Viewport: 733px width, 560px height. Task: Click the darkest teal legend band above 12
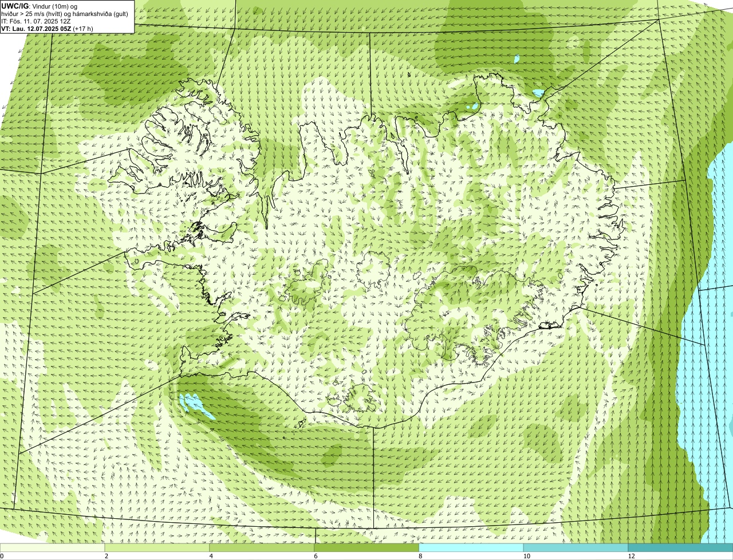pos(681,548)
